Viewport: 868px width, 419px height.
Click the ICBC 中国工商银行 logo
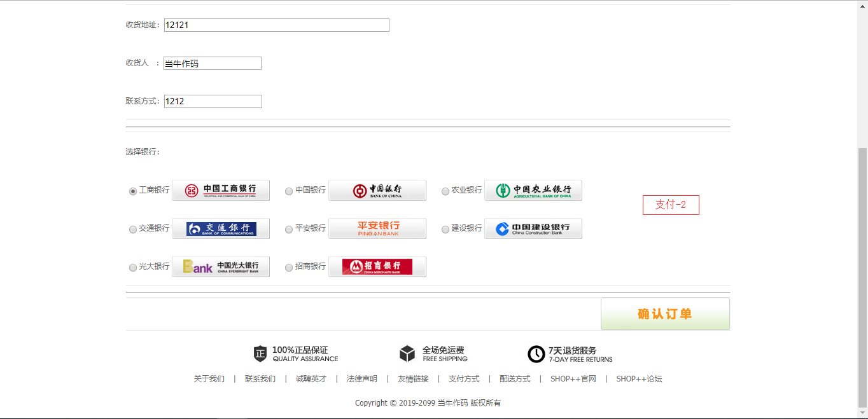tap(221, 191)
